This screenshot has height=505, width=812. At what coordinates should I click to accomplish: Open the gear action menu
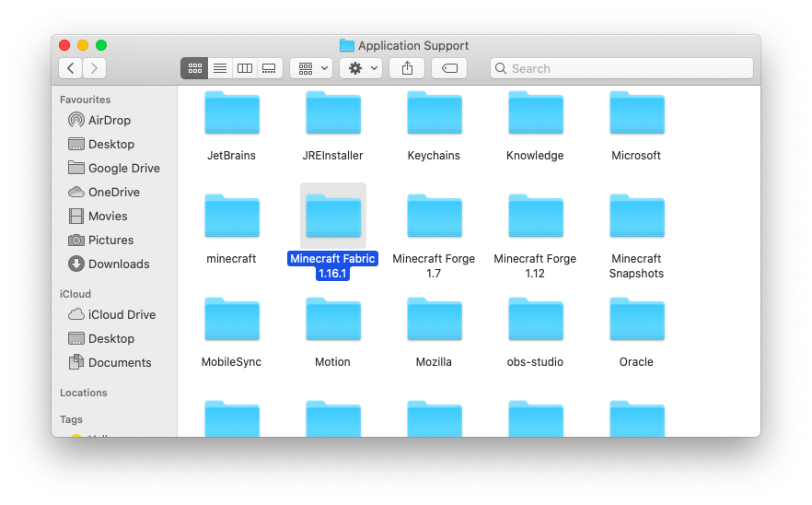(361, 68)
